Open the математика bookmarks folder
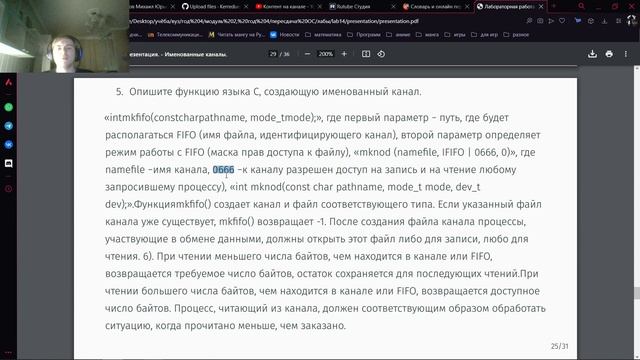 (323, 35)
